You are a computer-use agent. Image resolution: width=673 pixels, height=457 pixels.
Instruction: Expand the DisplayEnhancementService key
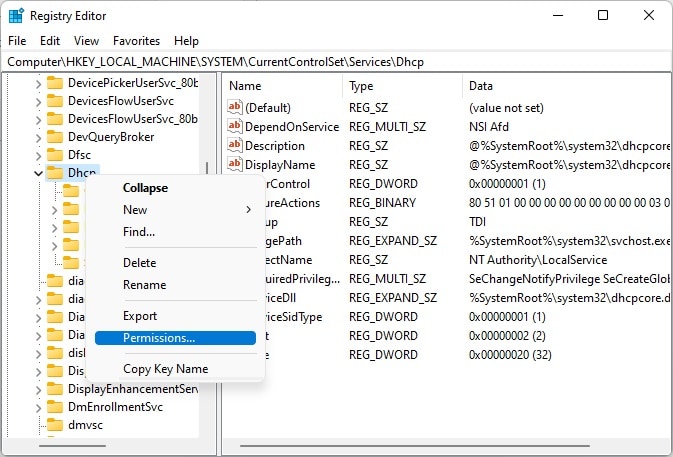(39, 390)
